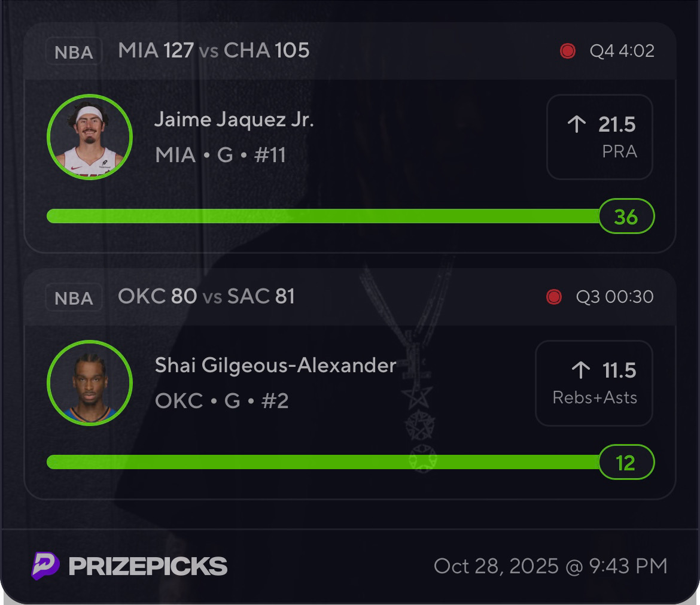The image size is (700, 605).
Task: Click the up arrow next to 11.5
Action: click(x=580, y=370)
